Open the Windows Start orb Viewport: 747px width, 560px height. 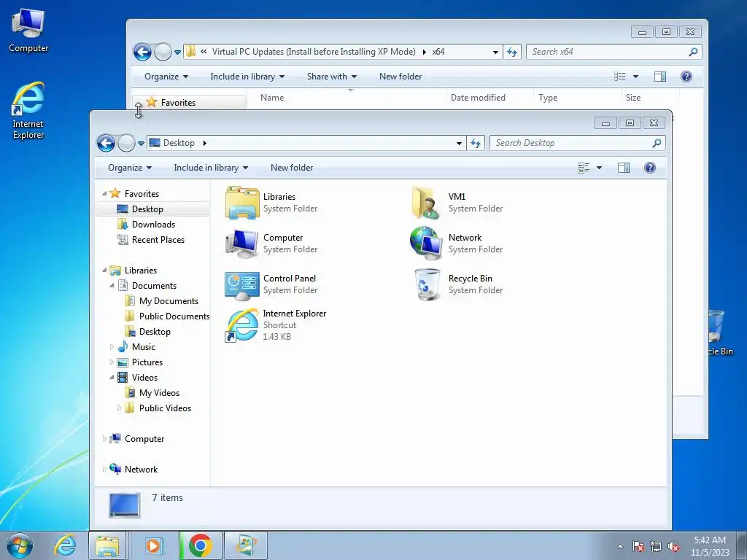(20, 545)
